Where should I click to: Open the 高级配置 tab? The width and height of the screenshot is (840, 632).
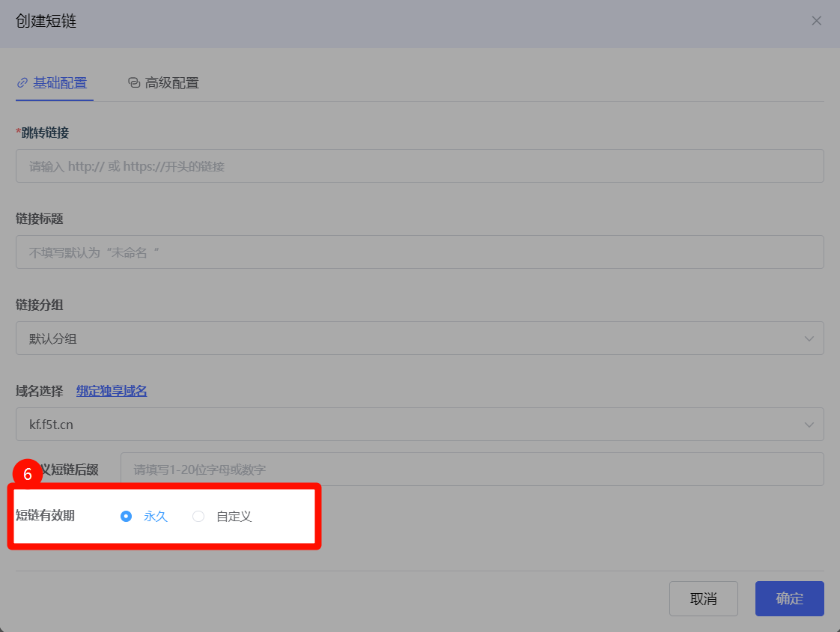(x=172, y=83)
